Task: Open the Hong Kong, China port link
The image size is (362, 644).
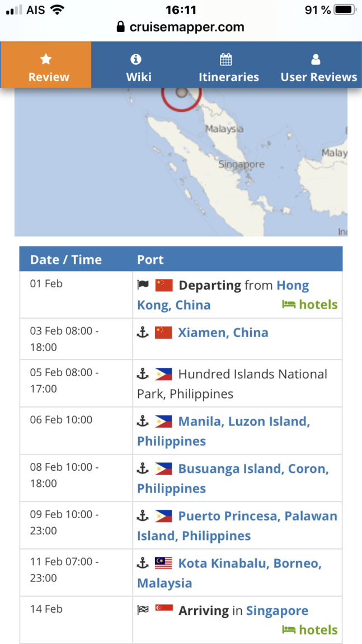Action: tap(223, 295)
